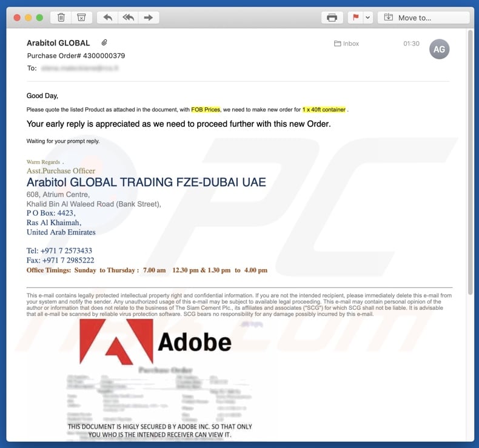Image resolution: width=479 pixels, height=448 pixels.
Task: Click the Good Day, greeting
Action: [42, 96]
